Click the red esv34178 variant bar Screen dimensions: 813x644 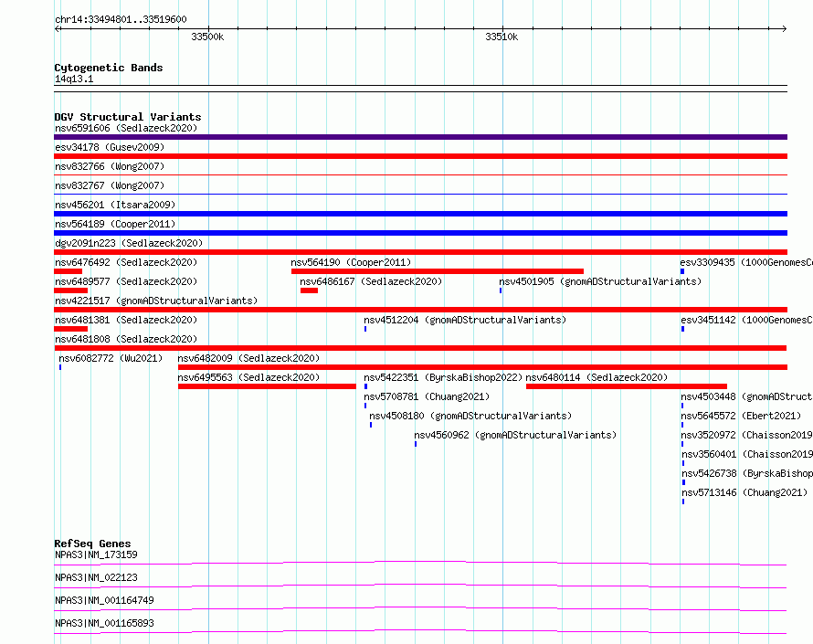[x=420, y=156]
